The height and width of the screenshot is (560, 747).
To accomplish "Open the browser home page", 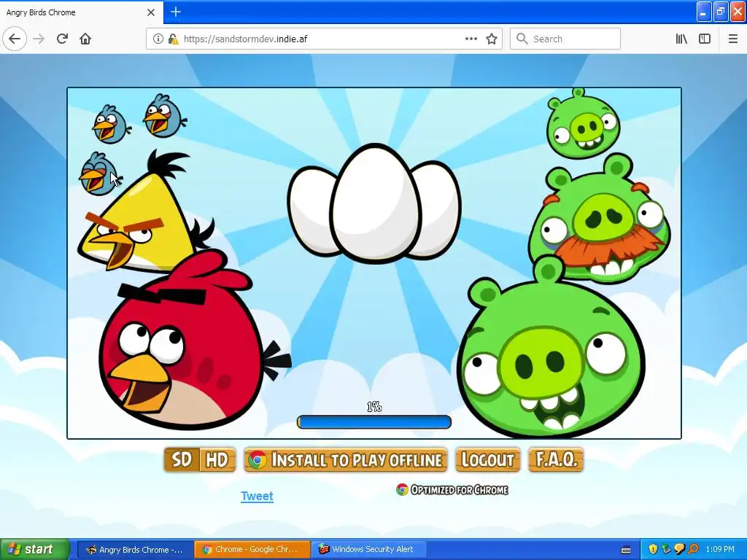I will point(85,39).
